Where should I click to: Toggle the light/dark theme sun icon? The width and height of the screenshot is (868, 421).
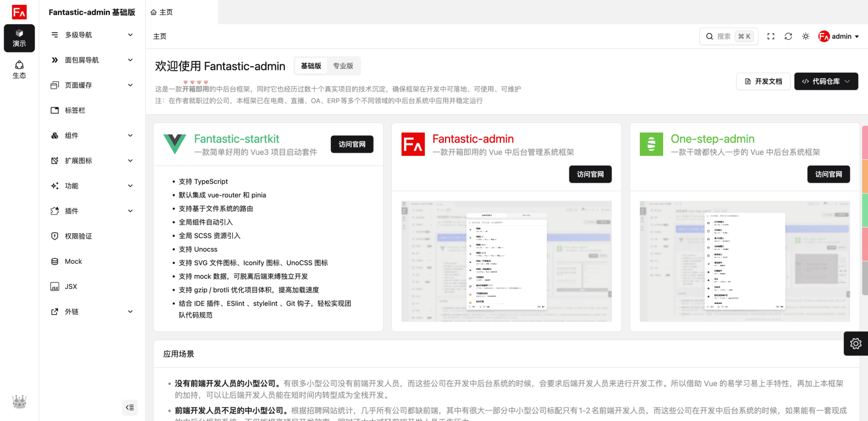point(806,36)
